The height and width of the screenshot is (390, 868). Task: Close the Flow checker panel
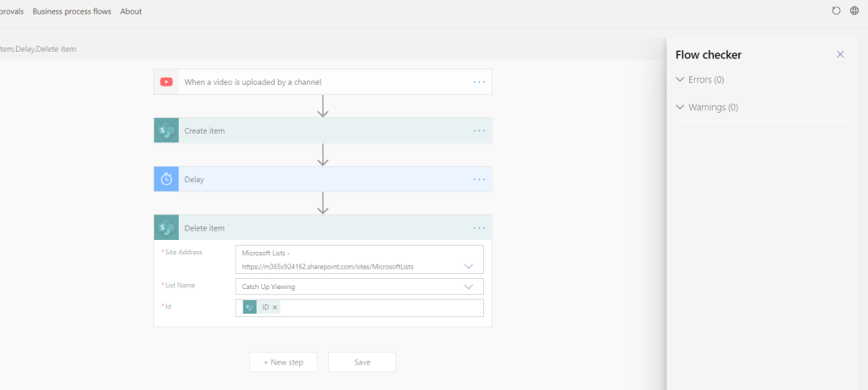(840, 54)
